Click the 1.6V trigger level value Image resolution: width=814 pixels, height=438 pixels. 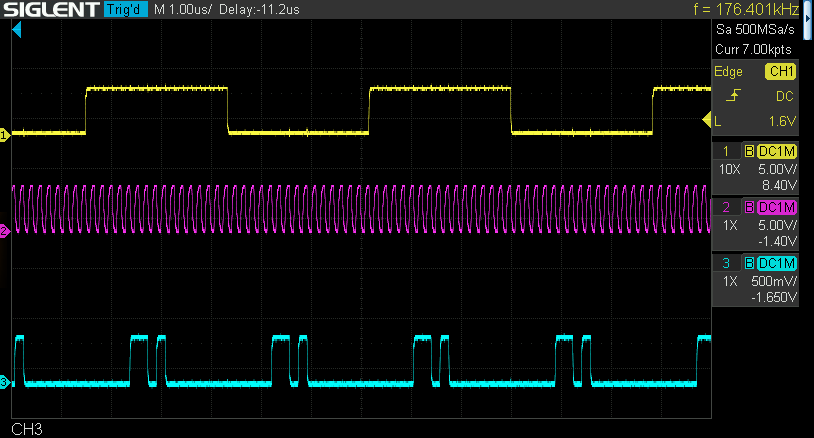[x=781, y=121]
